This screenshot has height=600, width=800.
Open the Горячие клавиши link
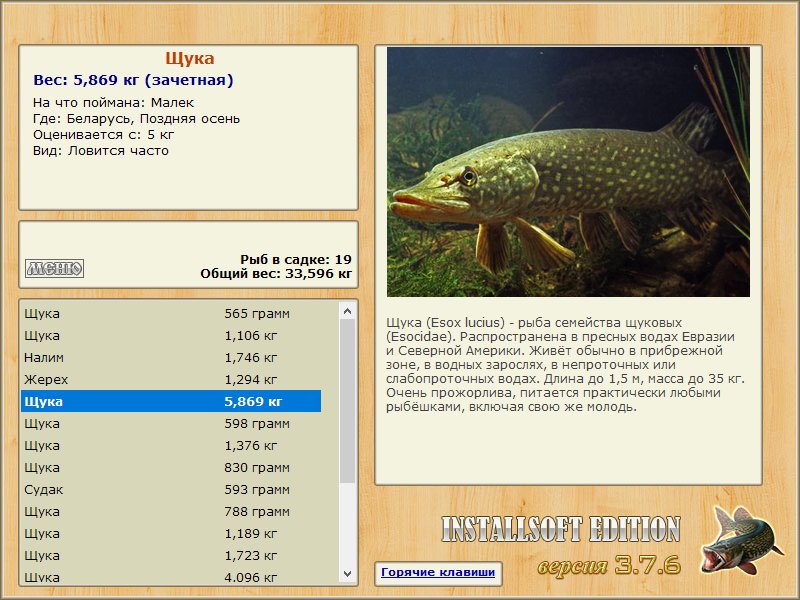(x=438, y=572)
